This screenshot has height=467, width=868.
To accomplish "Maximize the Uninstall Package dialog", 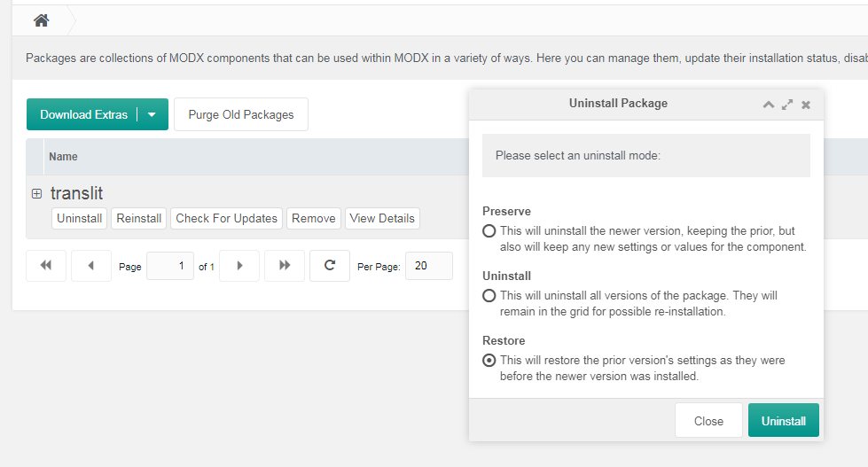I will pyautogui.click(x=787, y=105).
